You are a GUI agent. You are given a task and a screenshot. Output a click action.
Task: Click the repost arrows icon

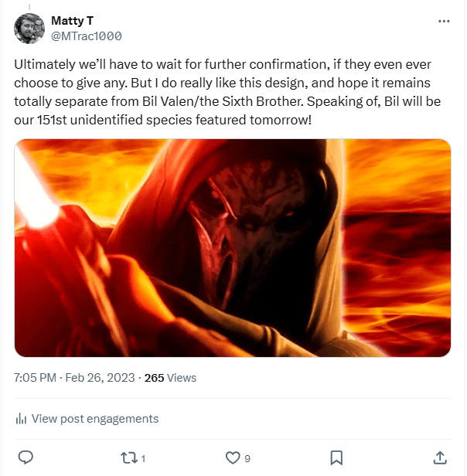[x=128, y=457]
